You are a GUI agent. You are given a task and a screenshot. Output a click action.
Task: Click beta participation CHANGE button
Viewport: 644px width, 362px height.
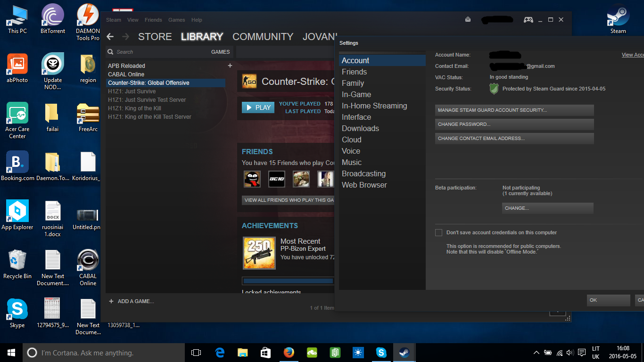tap(548, 208)
